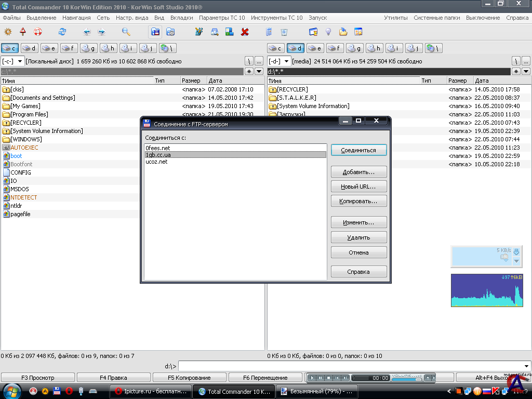Click the recycle bin toolbar icon

[x=284, y=32]
